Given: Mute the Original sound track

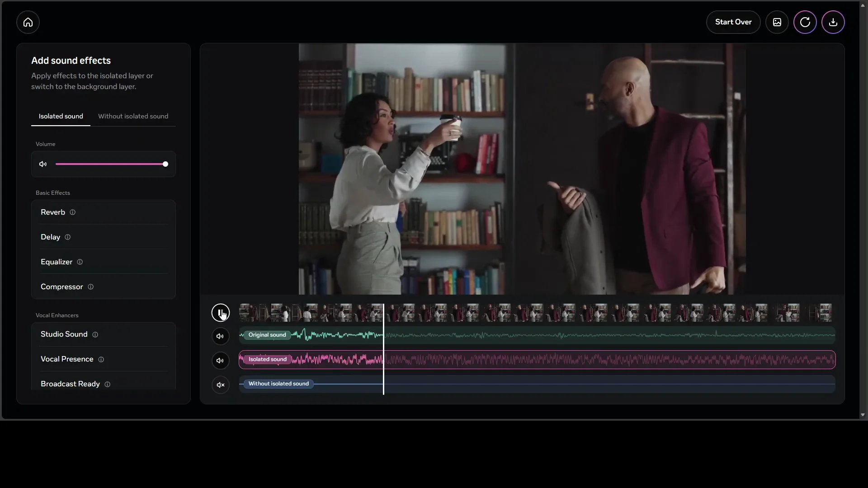Looking at the screenshot, I should (220, 336).
